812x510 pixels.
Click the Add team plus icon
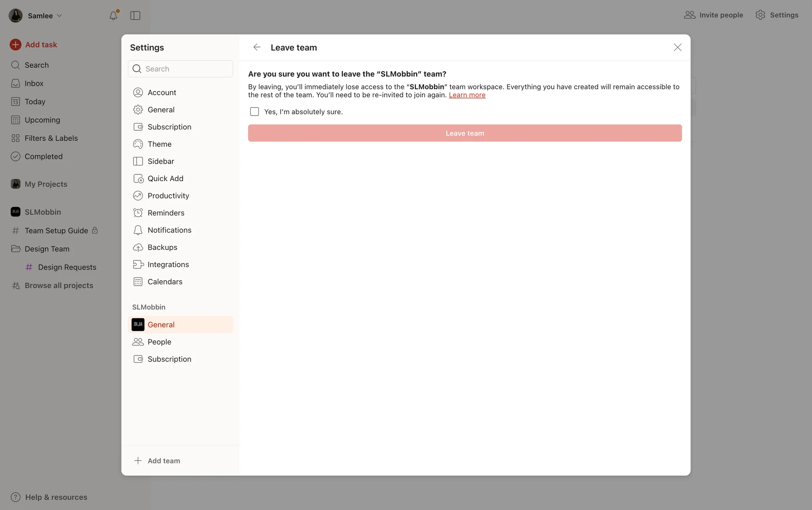click(x=138, y=460)
